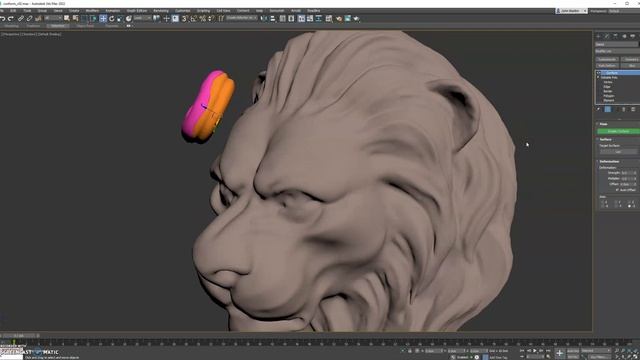Switch to the Freeform ribbon tab

click(x=33, y=26)
